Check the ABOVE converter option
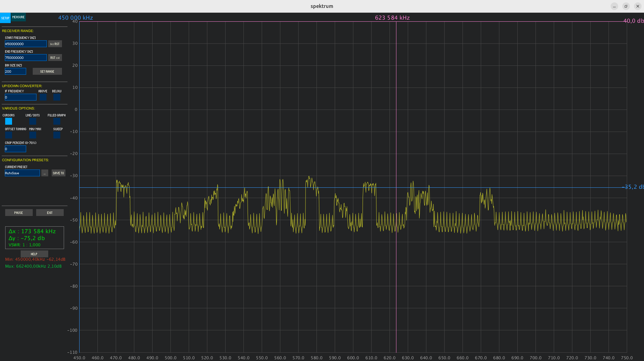The height and width of the screenshot is (361, 644). 43,97
